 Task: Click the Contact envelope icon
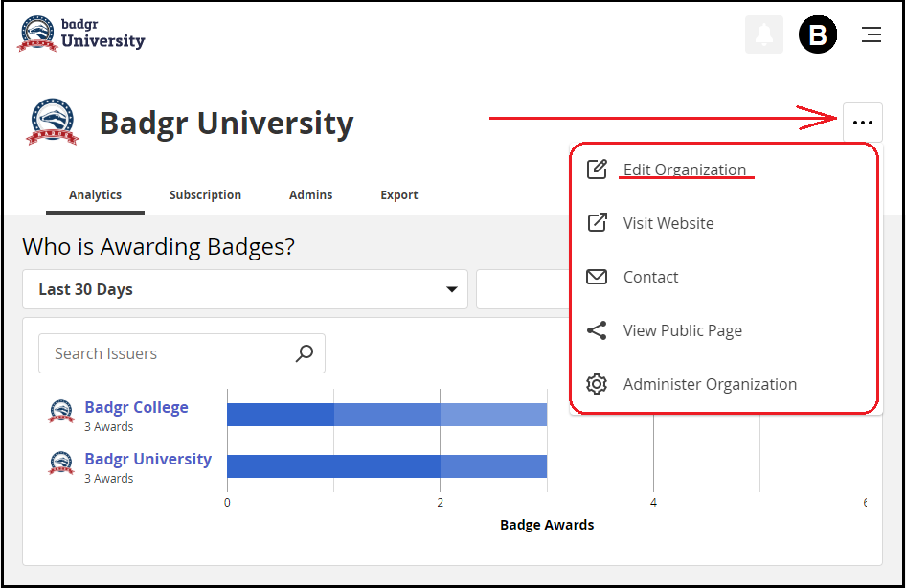point(597,277)
